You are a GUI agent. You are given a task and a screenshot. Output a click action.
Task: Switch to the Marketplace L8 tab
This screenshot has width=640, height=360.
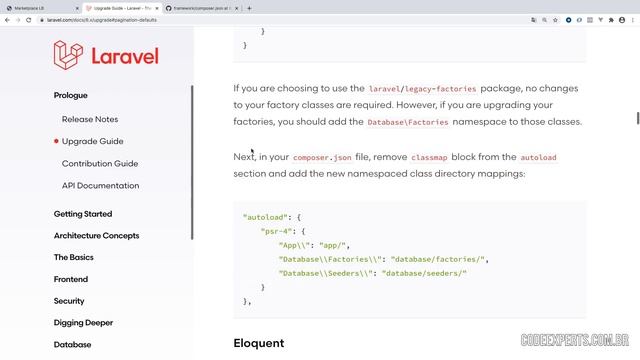(42, 8)
